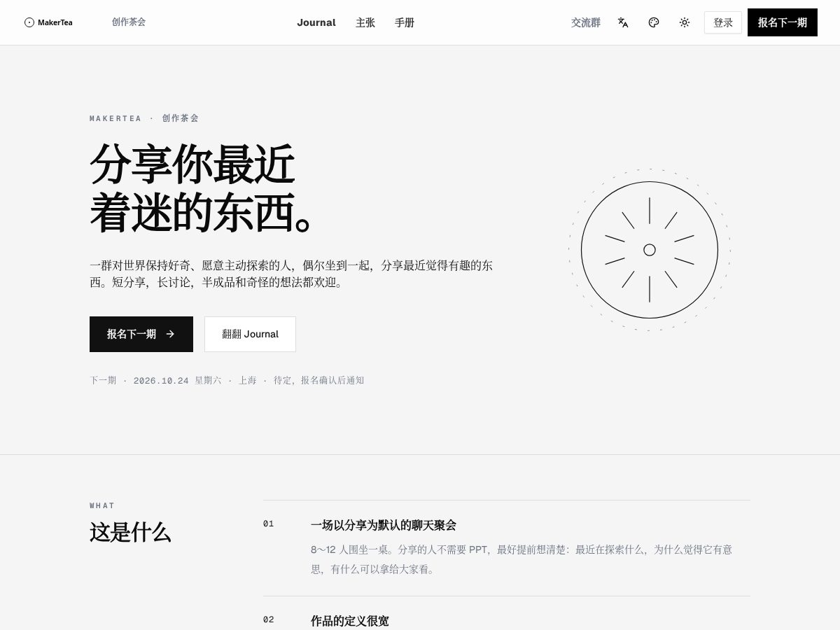
Task: Open the language translation switcher
Action: point(623,22)
